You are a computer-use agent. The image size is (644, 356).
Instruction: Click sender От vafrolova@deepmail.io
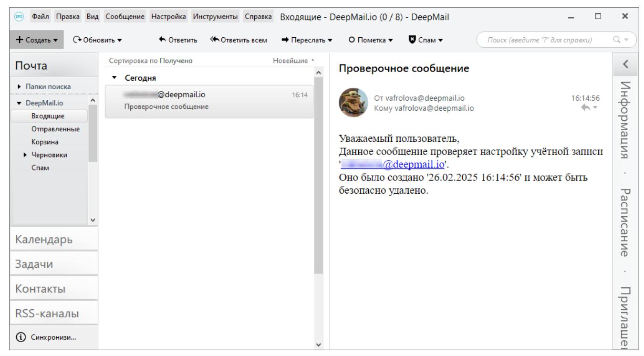pos(419,98)
